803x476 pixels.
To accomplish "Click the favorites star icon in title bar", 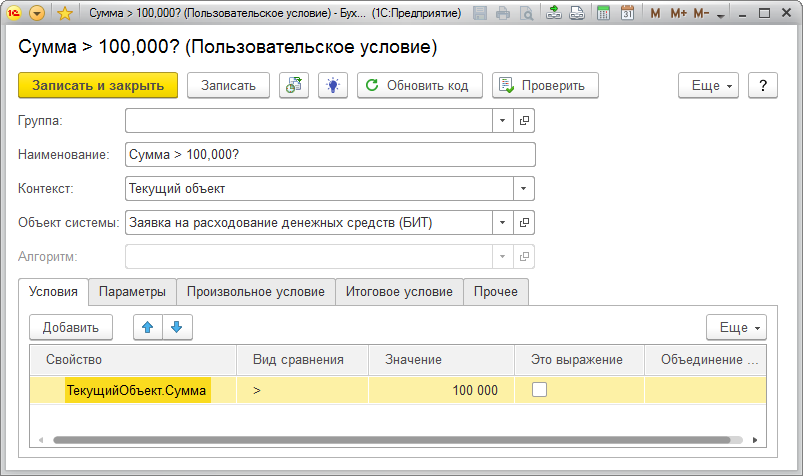I will pos(65,14).
